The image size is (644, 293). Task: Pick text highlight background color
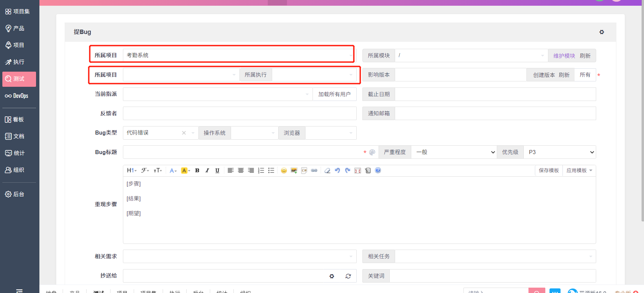coord(186,171)
